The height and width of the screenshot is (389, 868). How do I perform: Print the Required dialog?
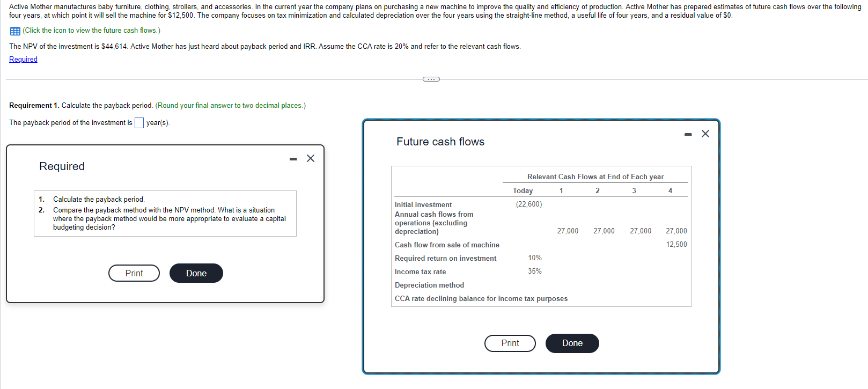click(134, 273)
